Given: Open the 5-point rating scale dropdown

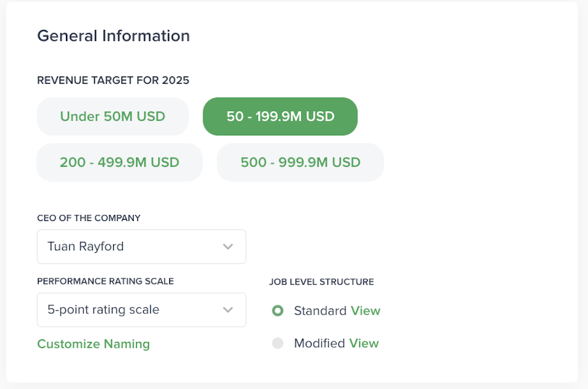Looking at the screenshot, I should point(141,309).
